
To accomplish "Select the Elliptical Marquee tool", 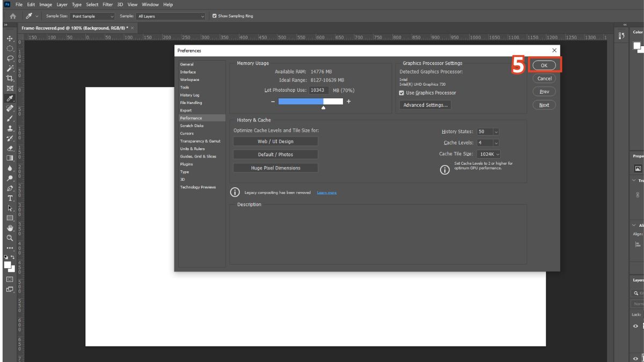I will click(x=10, y=48).
